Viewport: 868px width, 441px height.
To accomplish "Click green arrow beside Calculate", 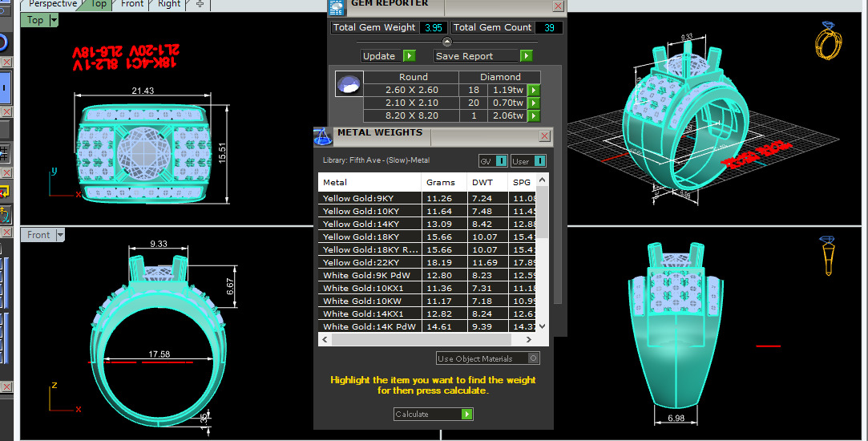I will tap(466, 414).
